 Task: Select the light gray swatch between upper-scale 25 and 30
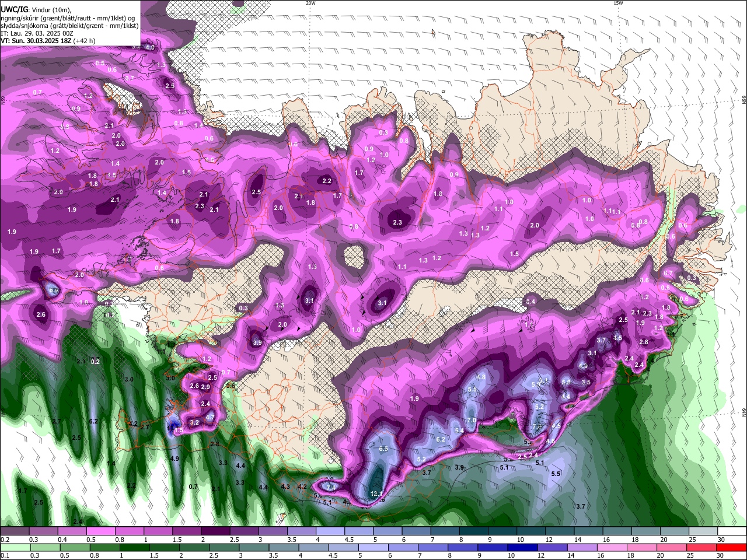click(704, 531)
